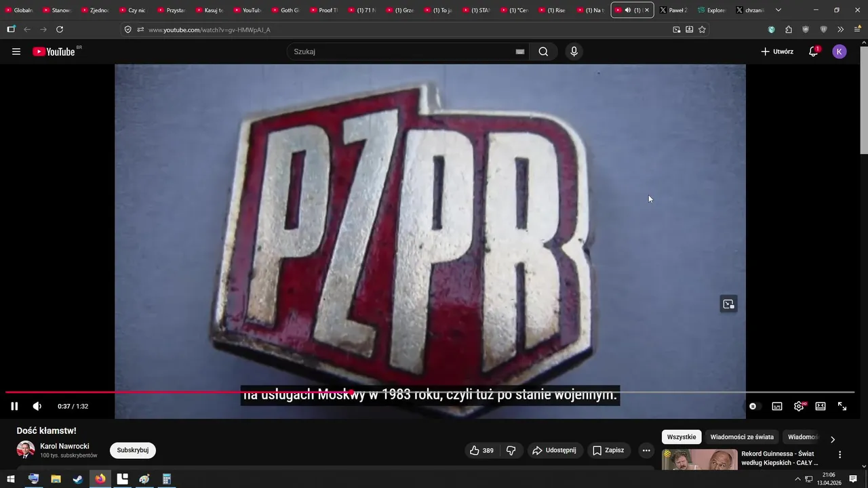
Task: Toggle the autoplay switch in player
Action: tap(753, 406)
